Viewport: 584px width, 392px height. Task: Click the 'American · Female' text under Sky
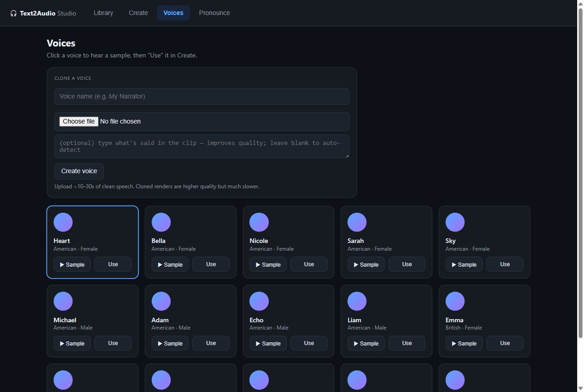pos(468,249)
